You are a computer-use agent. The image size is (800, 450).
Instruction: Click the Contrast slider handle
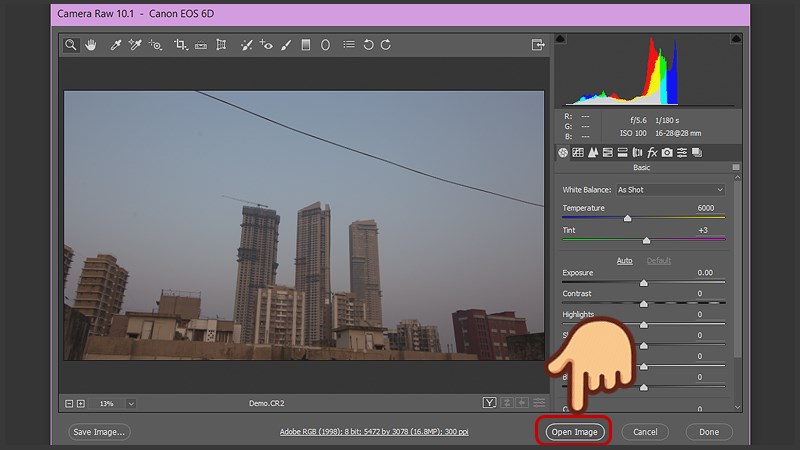(644, 304)
